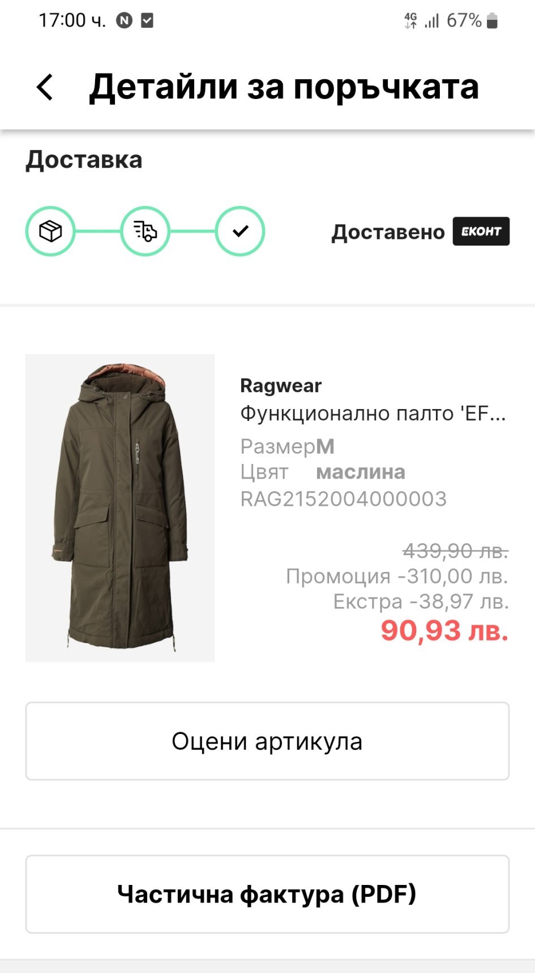Tap the N notification icon in status bar
Screen dimensions: 535x980
pyautogui.click(x=124, y=21)
